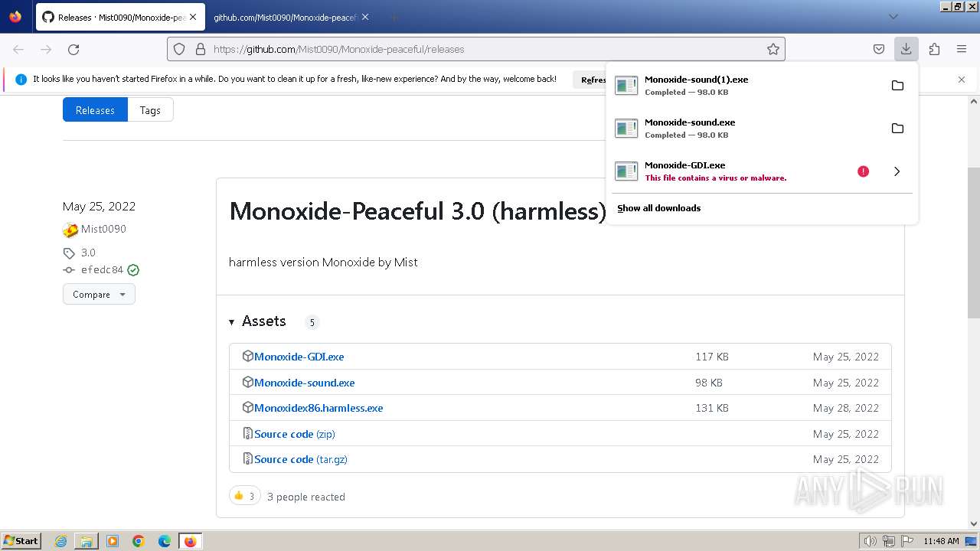Collapse the Assets section
The width and height of the screenshot is (980, 551).
257,321
